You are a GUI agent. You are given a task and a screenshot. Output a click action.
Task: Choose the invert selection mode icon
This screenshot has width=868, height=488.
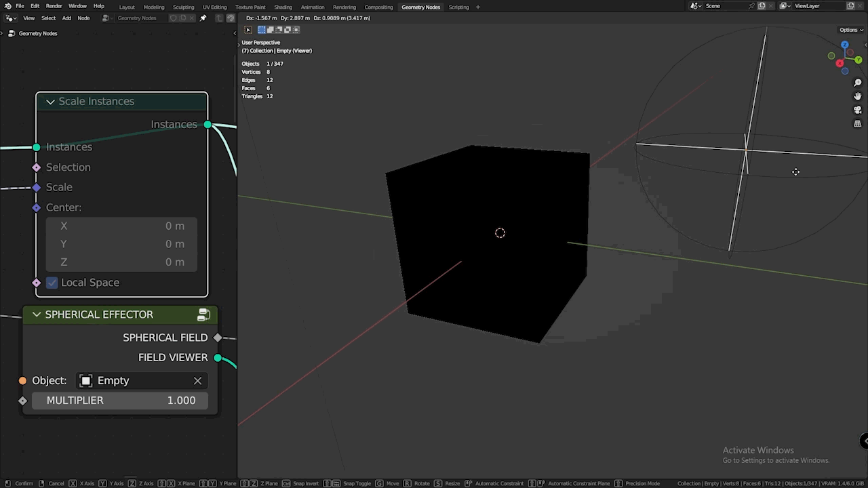[288, 30]
